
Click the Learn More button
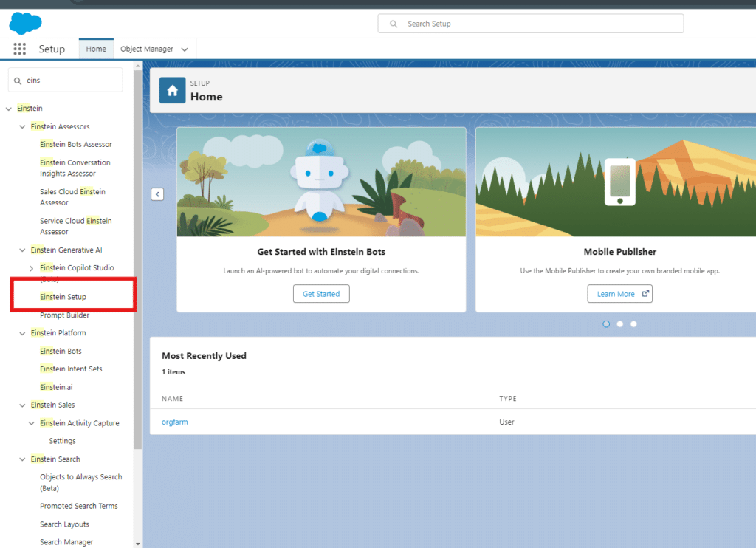click(x=619, y=294)
